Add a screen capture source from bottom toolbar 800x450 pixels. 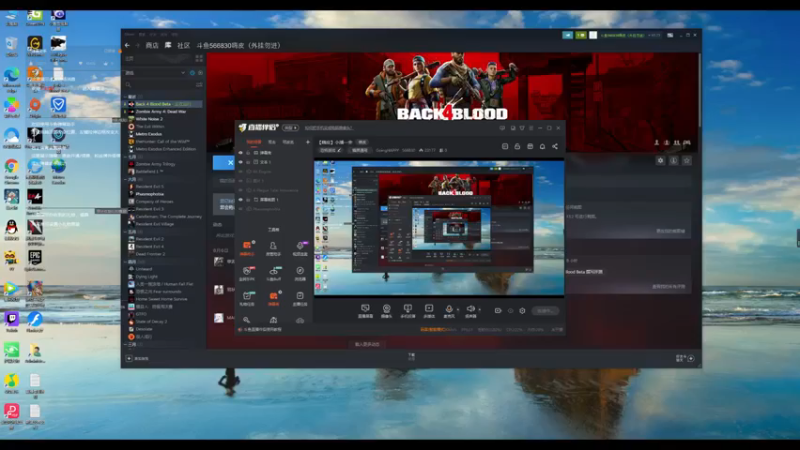click(365, 311)
